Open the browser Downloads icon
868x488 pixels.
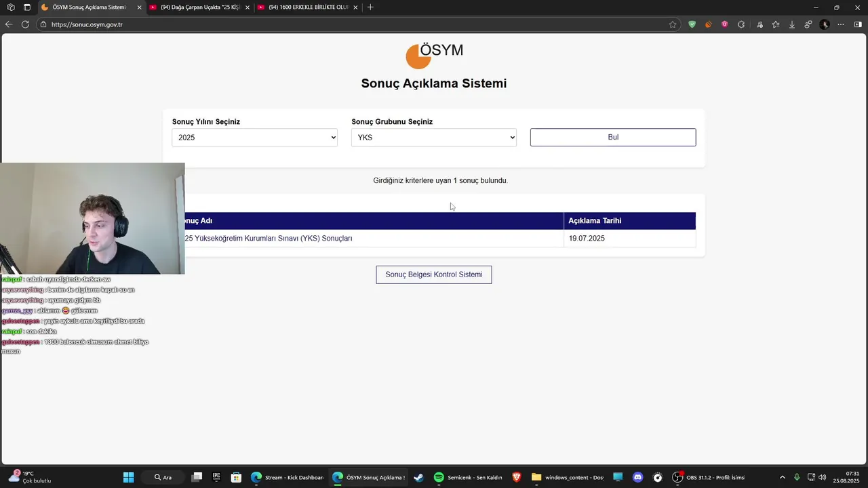coord(792,24)
